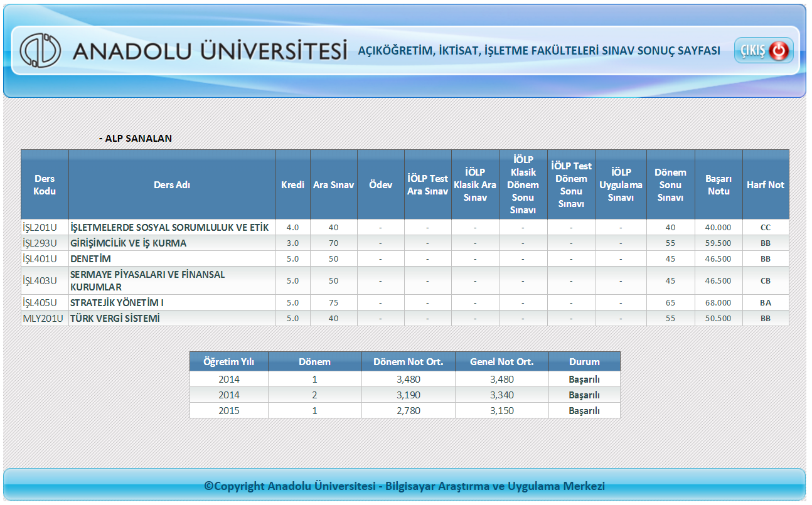Click the Ara Sınav column header

point(333,184)
